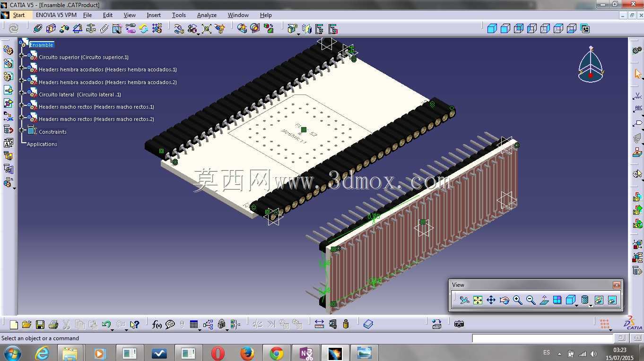Close the floating View toolbar

pos(616,285)
